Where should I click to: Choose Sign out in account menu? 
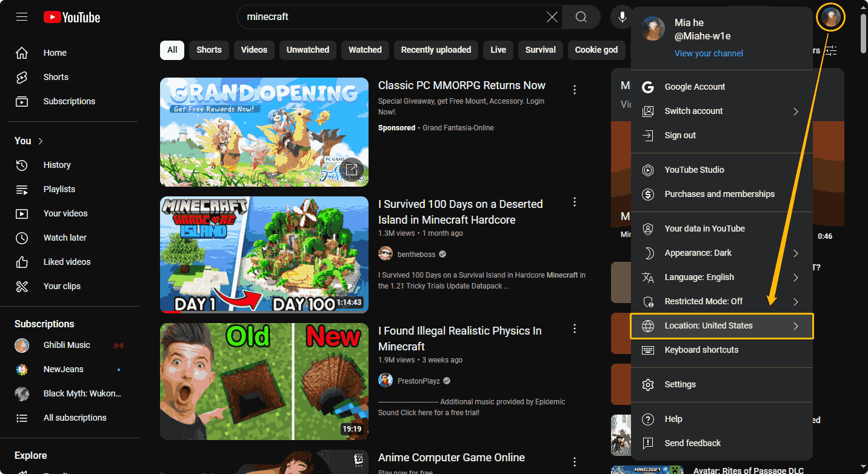pos(721,135)
